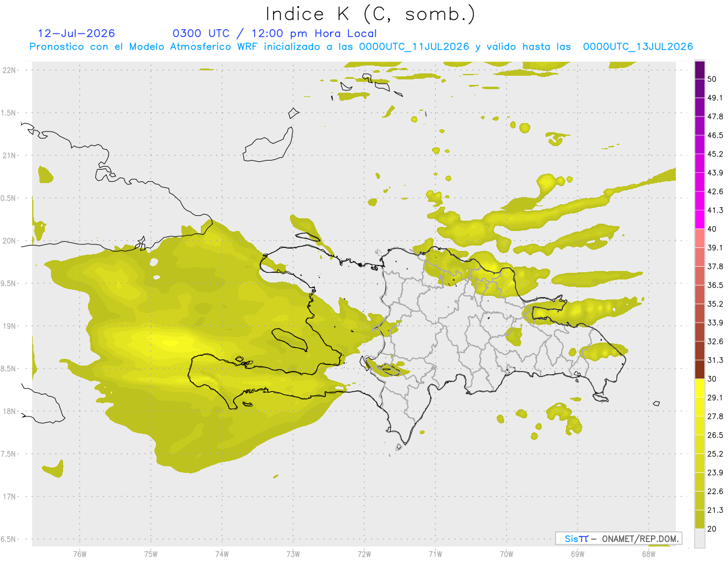The image size is (728, 562).
Task: Click the '74W' longitude axis label
Action: tap(221, 553)
